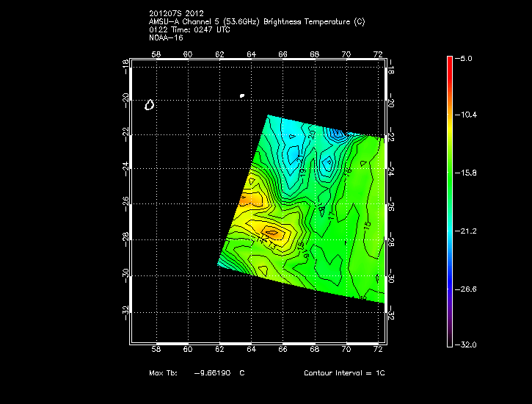Pick the yellow band on the color bar
This screenshot has width=532, height=404.
[x=450, y=129]
